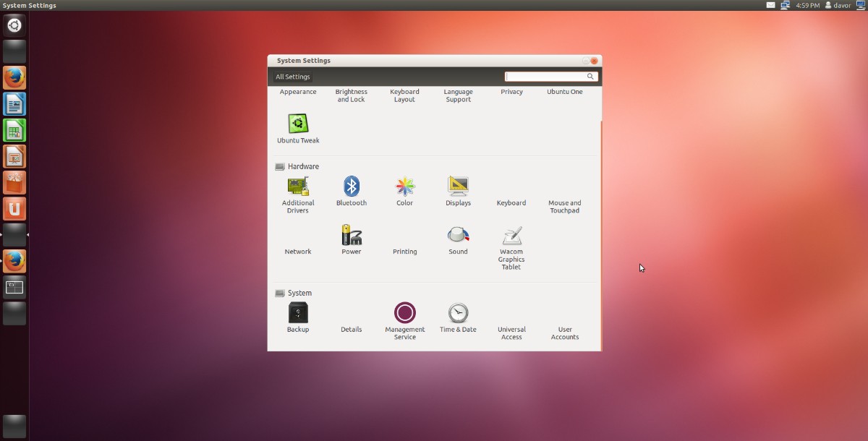Viewport: 868px width, 441px height.
Task: Click the mail envelope indicator
Action: 771,5
